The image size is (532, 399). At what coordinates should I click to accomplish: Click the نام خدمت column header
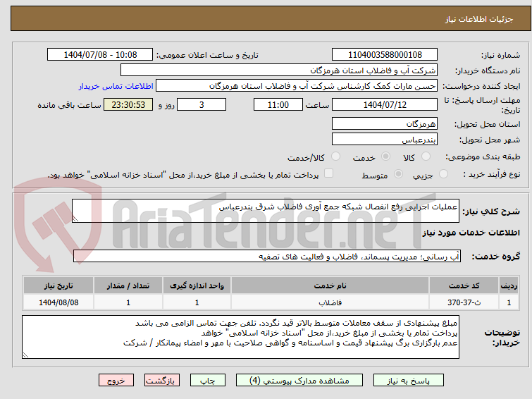click(x=330, y=286)
